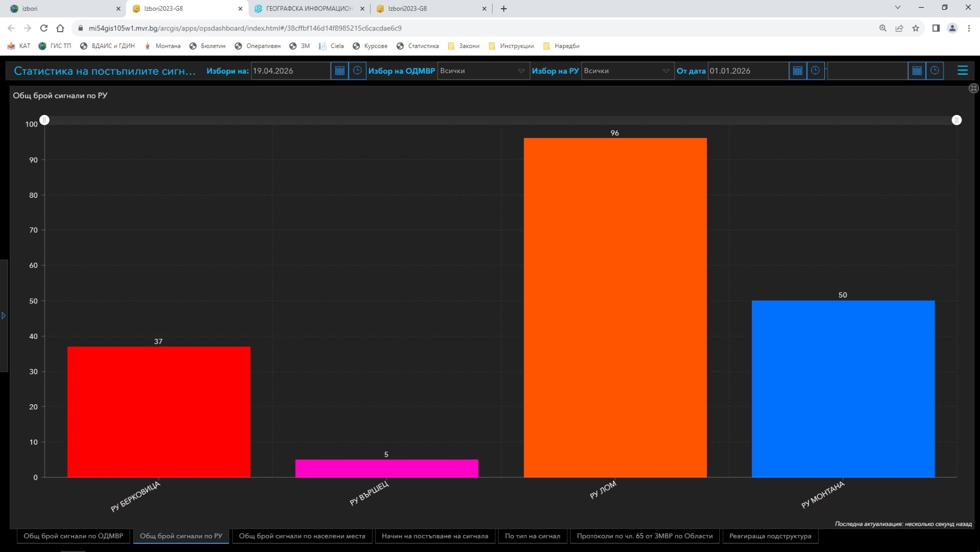Expand chart with the top-right maximize icon
Image resolution: width=980 pixels, height=552 pixels.
973,88
